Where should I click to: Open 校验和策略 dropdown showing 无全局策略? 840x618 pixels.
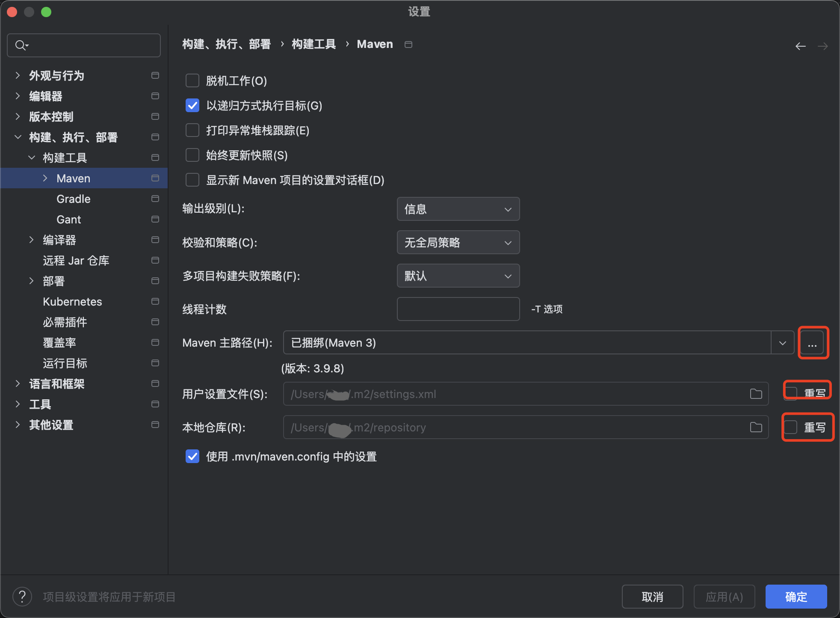[x=458, y=242]
